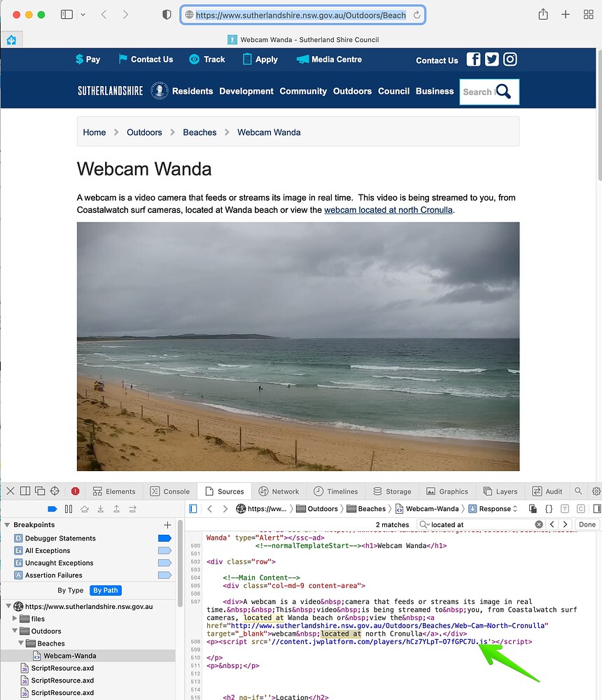Open the Layers tab
602x700 pixels.
[500, 491]
